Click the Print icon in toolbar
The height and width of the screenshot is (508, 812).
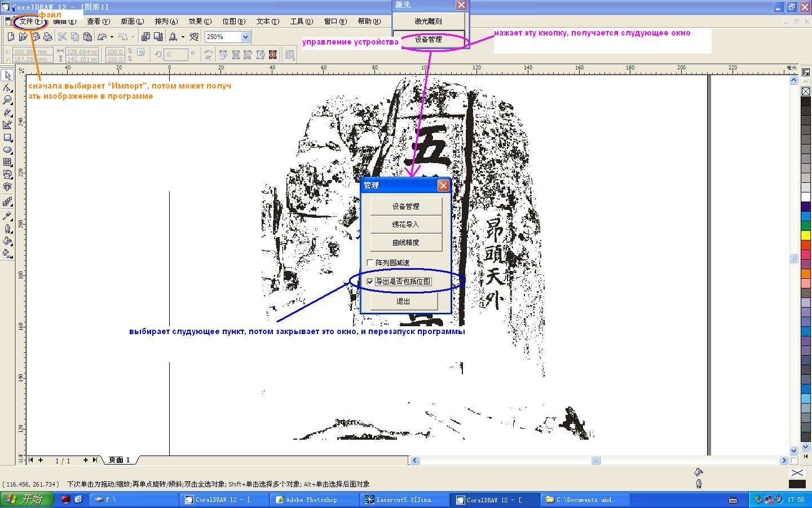click(48, 37)
